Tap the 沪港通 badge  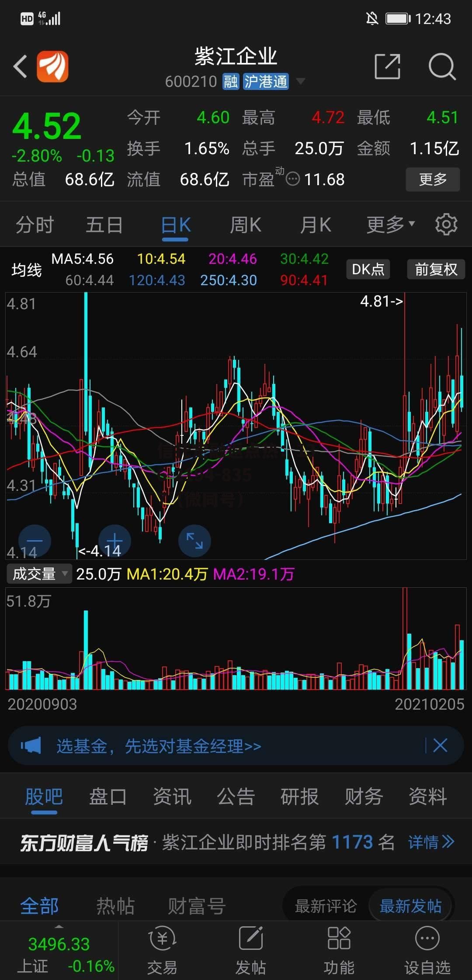click(x=266, y=81)
